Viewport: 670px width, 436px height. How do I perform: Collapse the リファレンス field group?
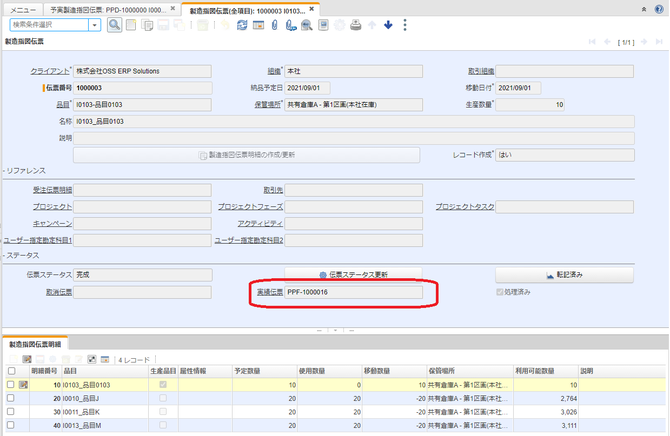(x=24, y=171)
